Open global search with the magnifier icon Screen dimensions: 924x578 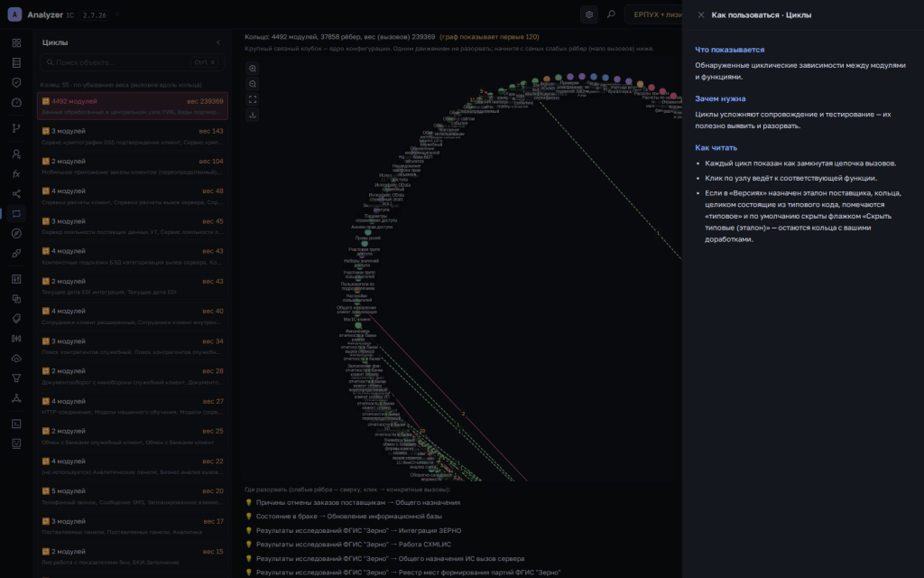(611, 14)
